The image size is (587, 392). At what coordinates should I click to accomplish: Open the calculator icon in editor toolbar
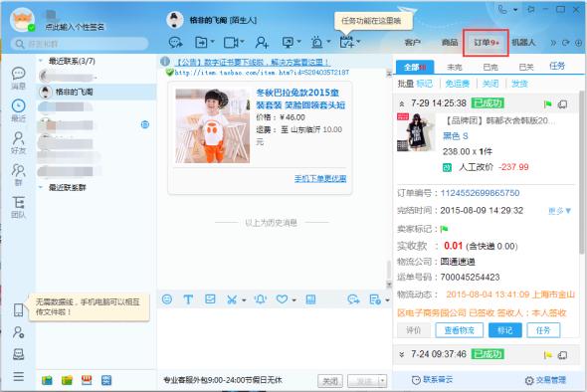[310, 299]
